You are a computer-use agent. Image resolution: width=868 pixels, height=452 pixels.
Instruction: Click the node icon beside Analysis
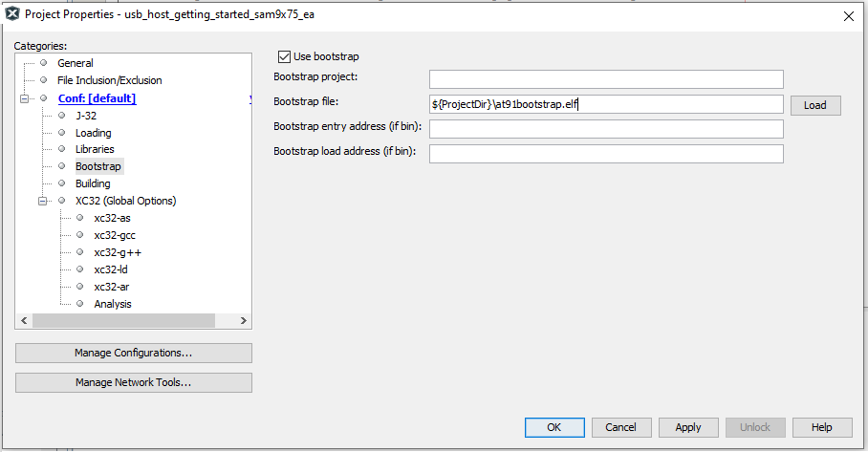tap(80, 304)
